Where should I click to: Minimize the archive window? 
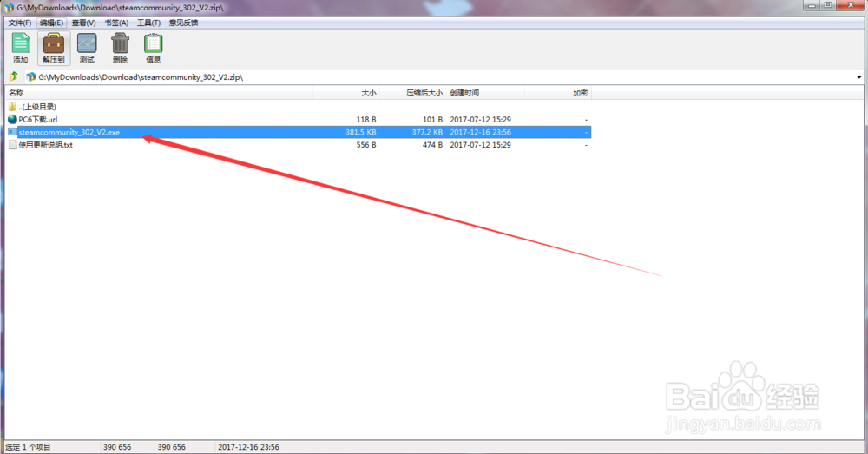point(812,5)
